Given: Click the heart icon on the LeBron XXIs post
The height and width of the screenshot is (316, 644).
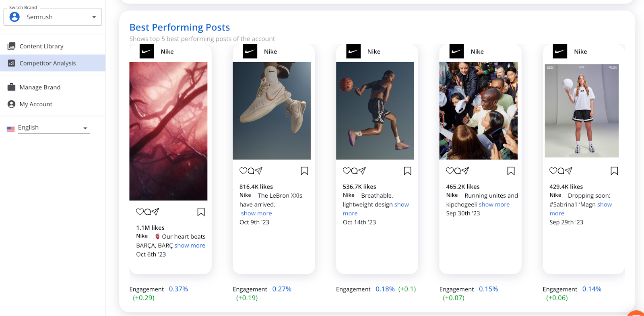Looking at the screenshot, I should 243,171.
